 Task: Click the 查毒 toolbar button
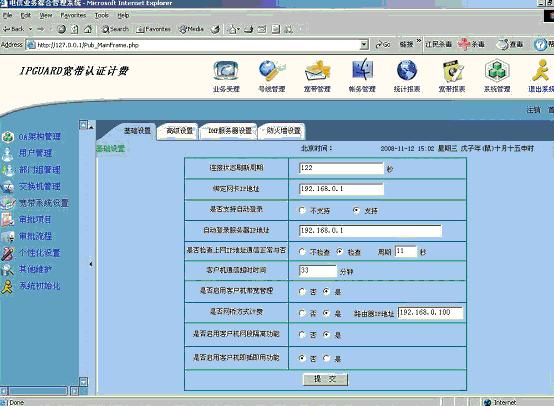tap(510, 44)
